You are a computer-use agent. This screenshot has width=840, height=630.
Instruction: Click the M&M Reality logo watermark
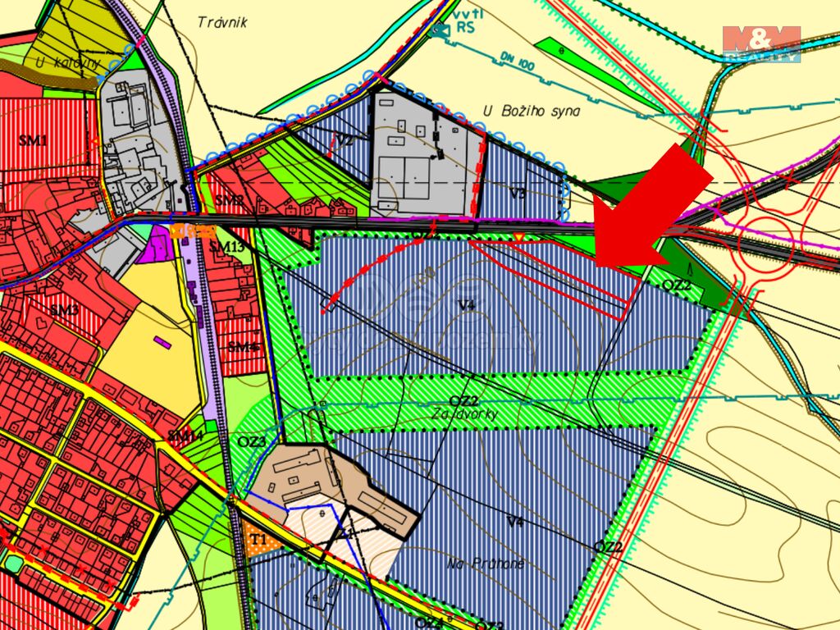tap(760, 43)
